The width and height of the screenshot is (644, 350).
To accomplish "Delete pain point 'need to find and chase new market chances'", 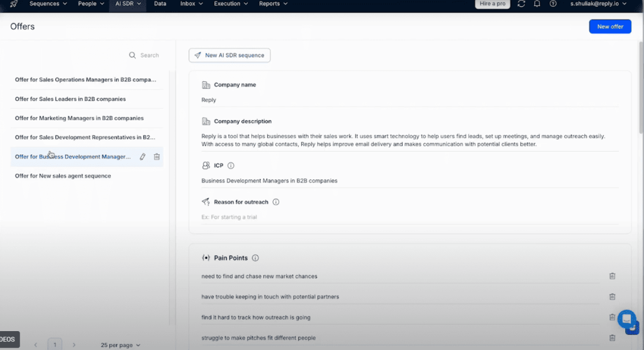I will [x=612, y=276].
